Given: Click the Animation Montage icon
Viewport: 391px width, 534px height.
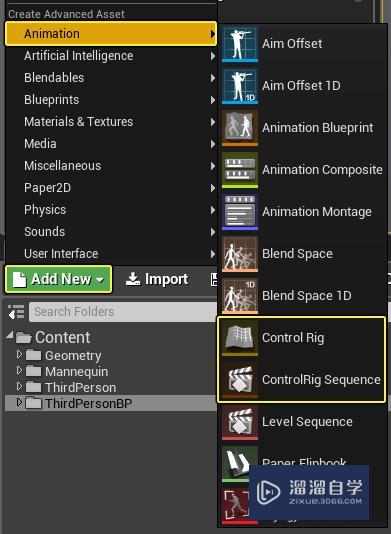Looking at the screenshot, I should pyautogui.click(x=240, y=211).
